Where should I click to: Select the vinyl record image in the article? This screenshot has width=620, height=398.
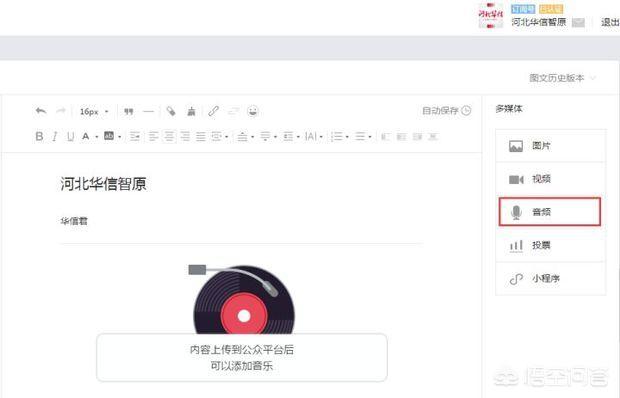(x=242, y=299)
